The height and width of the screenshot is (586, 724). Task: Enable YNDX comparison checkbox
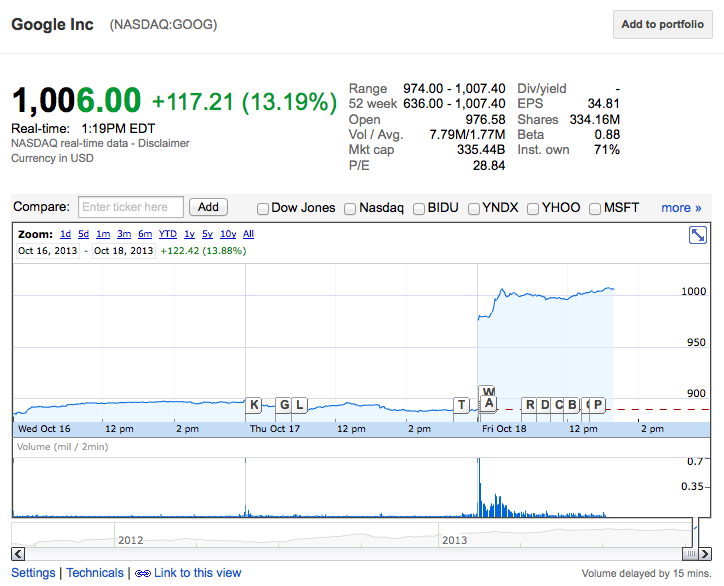pos(474,209)
